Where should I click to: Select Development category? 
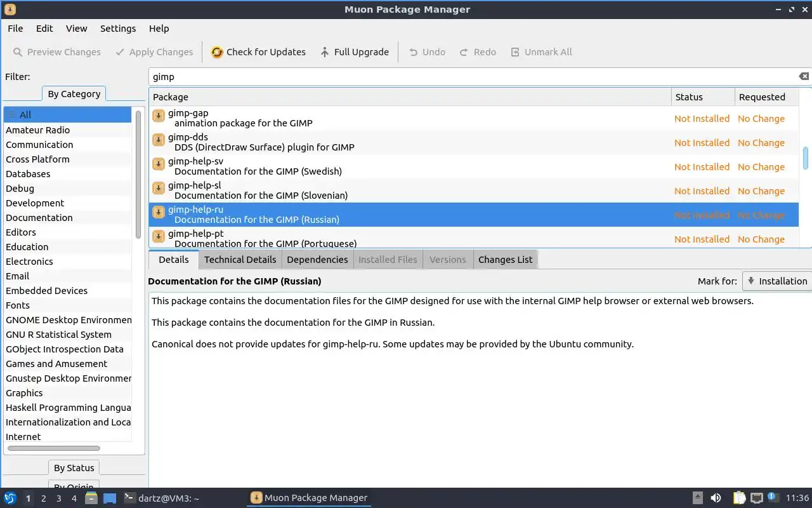[68, 203]
